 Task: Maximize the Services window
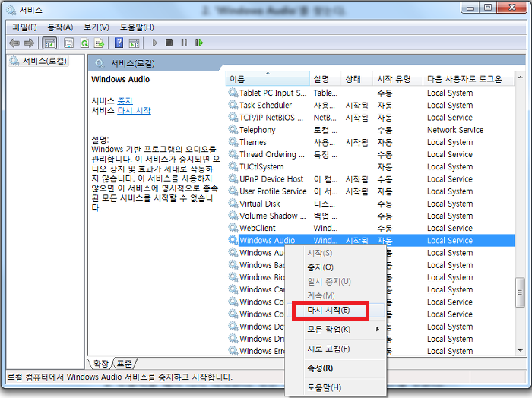point(488,8)
